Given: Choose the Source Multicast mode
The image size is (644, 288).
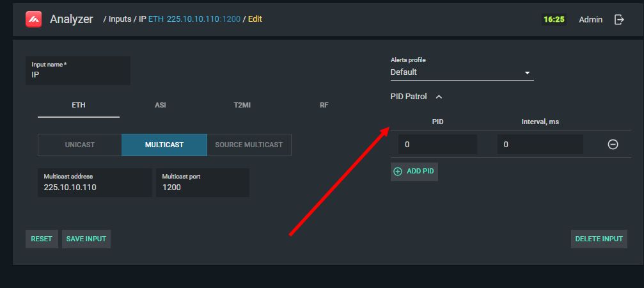Looking at the screenshot, I should click(x=249, y=145).
